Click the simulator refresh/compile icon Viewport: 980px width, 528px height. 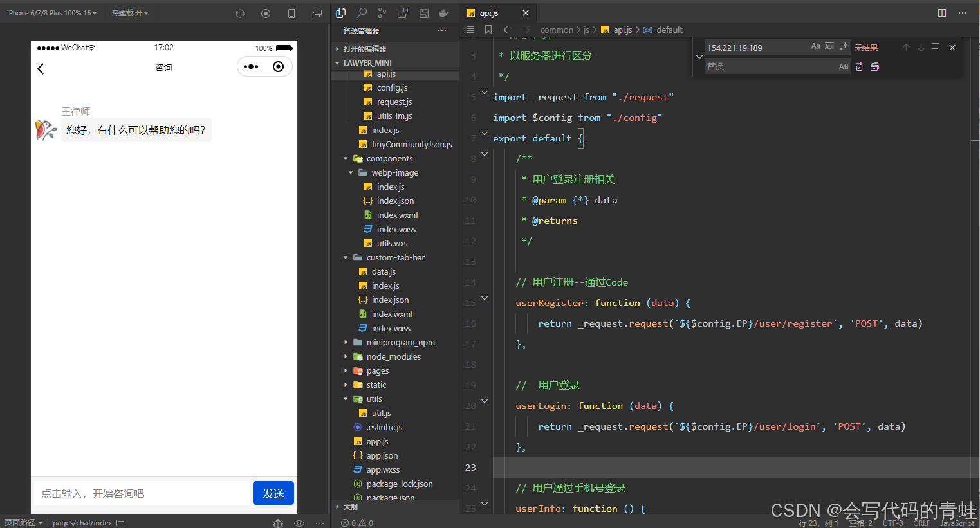[240, 13]
